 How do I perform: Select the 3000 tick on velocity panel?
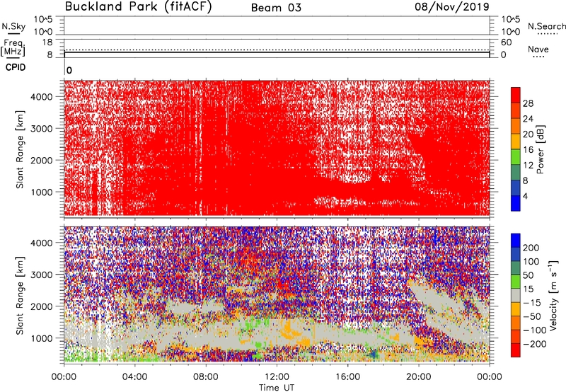[42, 275]
